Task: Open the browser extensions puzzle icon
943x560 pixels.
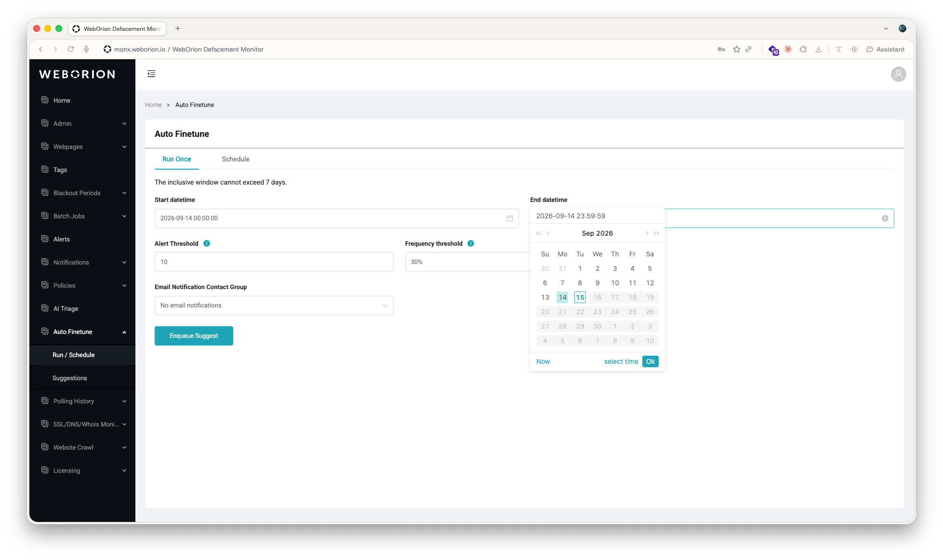Action: (803, 49)
